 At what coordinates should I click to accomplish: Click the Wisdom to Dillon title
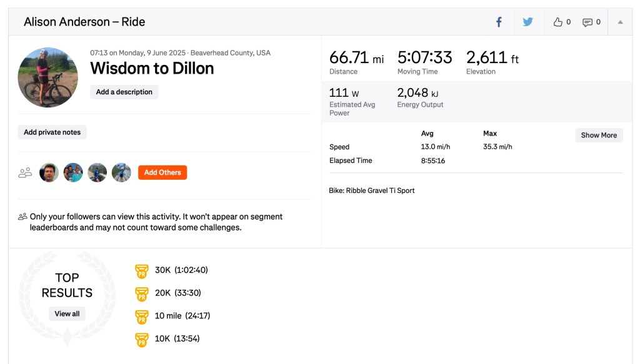[152, 68]
